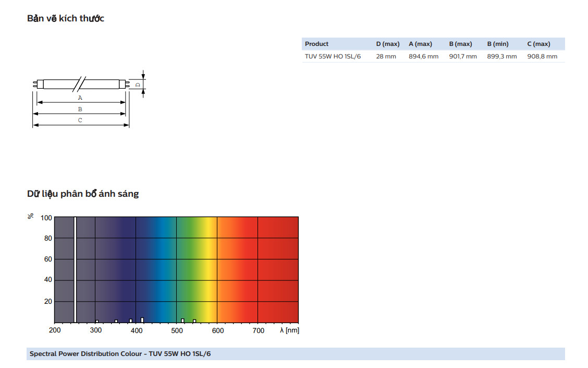Viewport: 588px width, 368px height.
Task: Click the "λ [nm]" axis label
Action: tap(289, 330)
